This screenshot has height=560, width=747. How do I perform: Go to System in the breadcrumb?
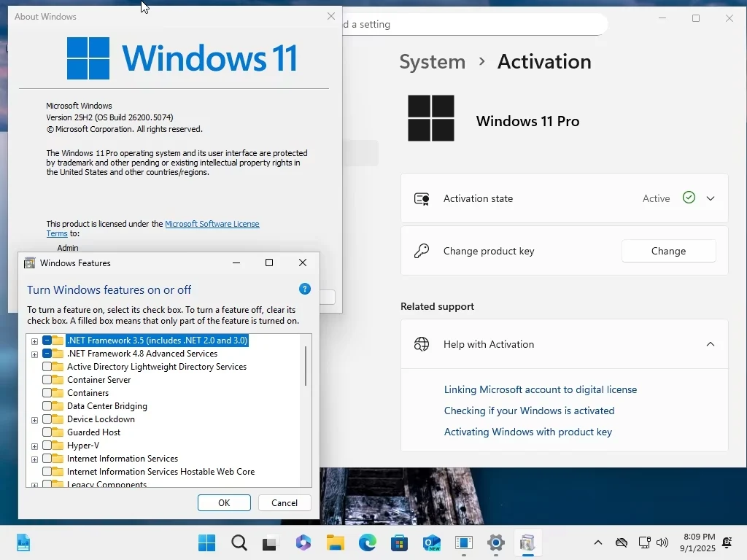point(432,62)
